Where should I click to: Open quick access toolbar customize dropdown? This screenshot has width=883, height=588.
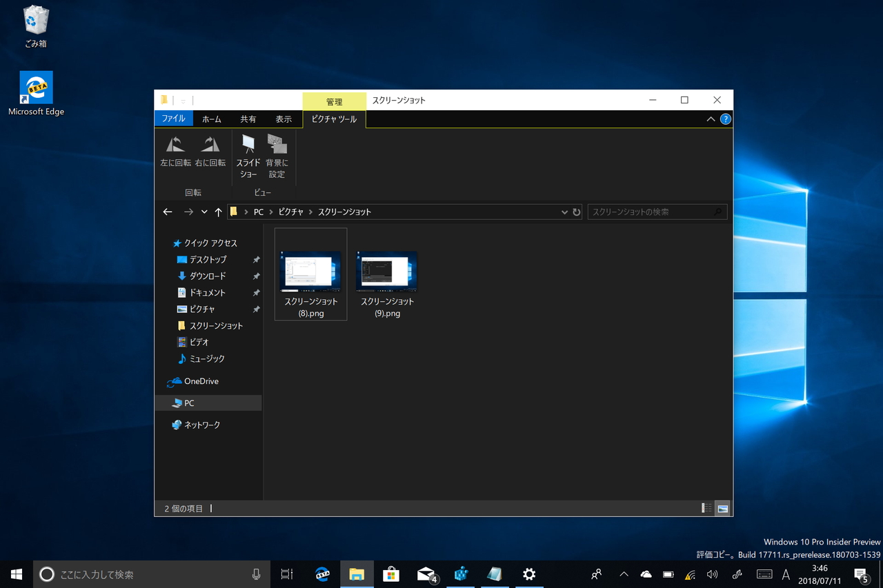(x=183, y=101)
